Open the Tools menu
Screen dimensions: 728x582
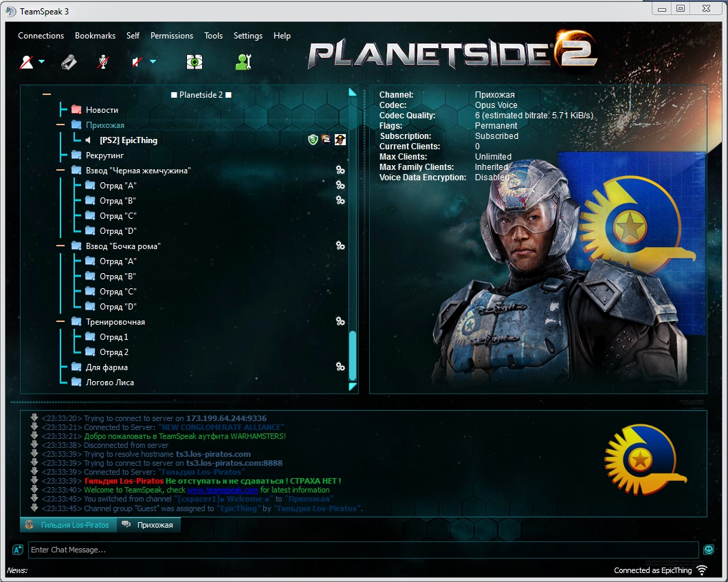point(214,36)
